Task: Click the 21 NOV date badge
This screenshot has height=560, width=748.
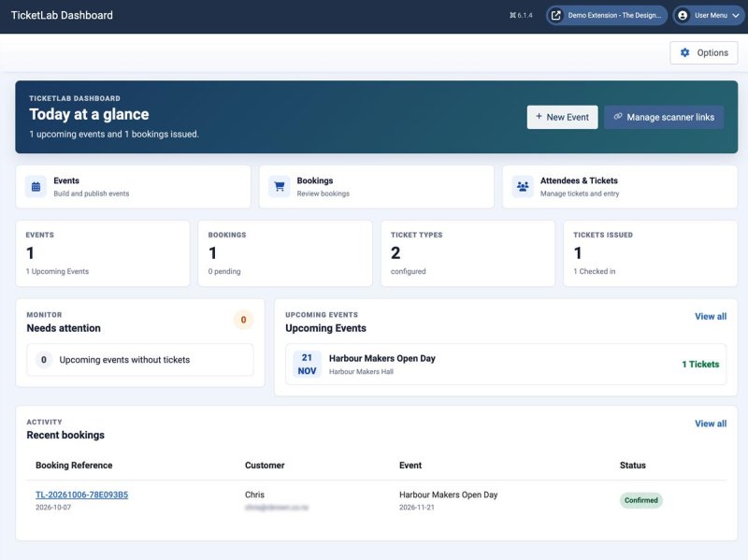Action: tap(307, 364)
